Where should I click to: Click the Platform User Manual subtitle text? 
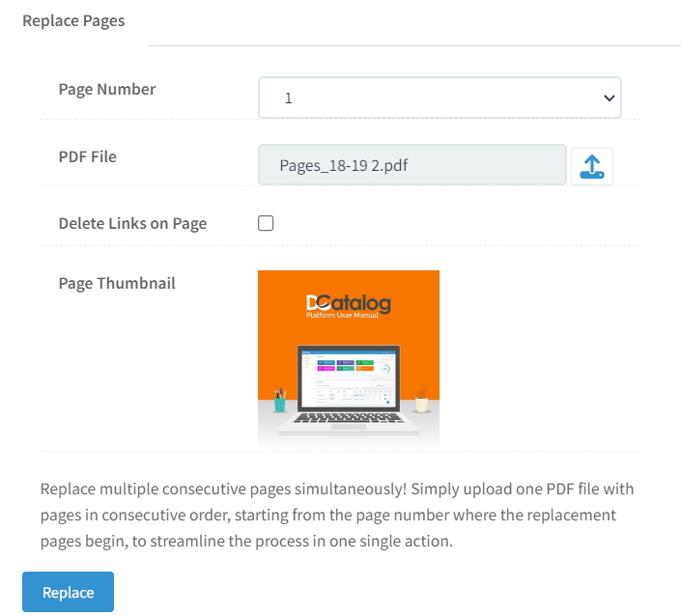[342, 315]
